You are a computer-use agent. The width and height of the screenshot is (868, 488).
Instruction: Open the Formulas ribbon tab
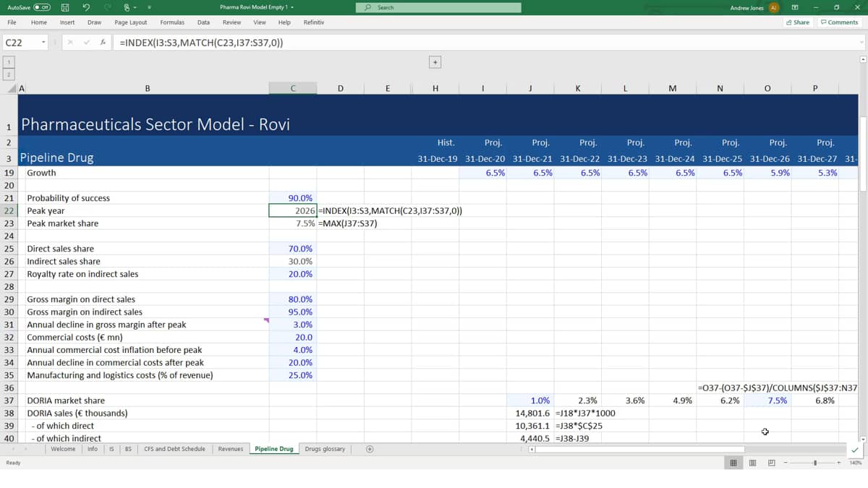(x=172, y=22)
